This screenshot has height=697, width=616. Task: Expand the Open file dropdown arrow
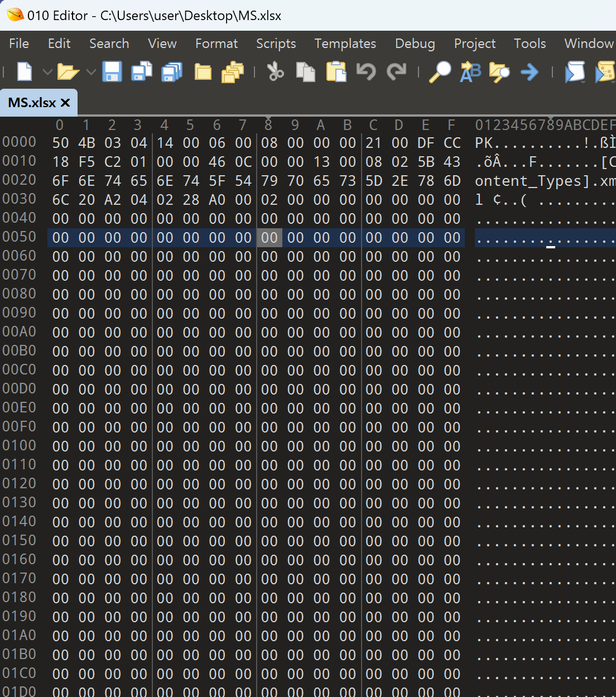click(91, 72)
